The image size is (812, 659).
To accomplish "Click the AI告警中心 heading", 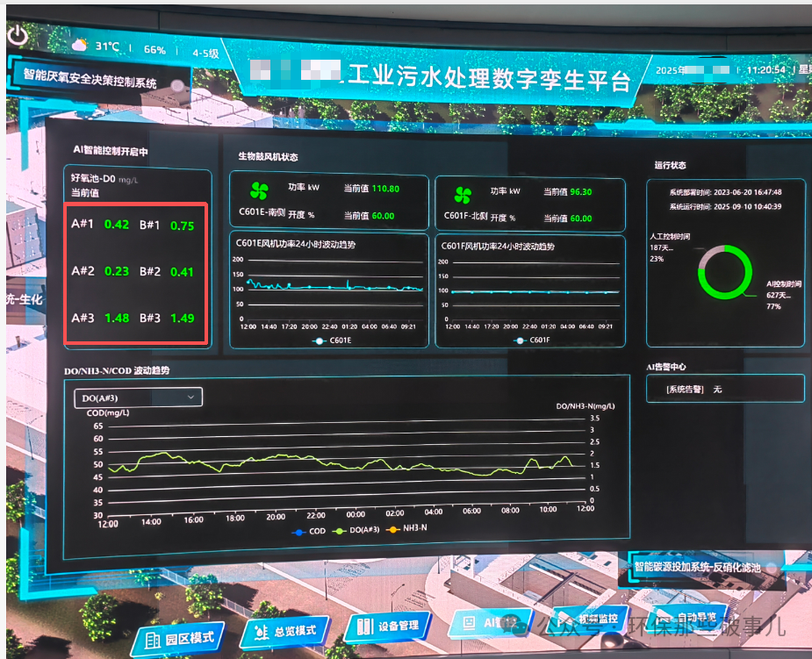I will coord(666,367).
